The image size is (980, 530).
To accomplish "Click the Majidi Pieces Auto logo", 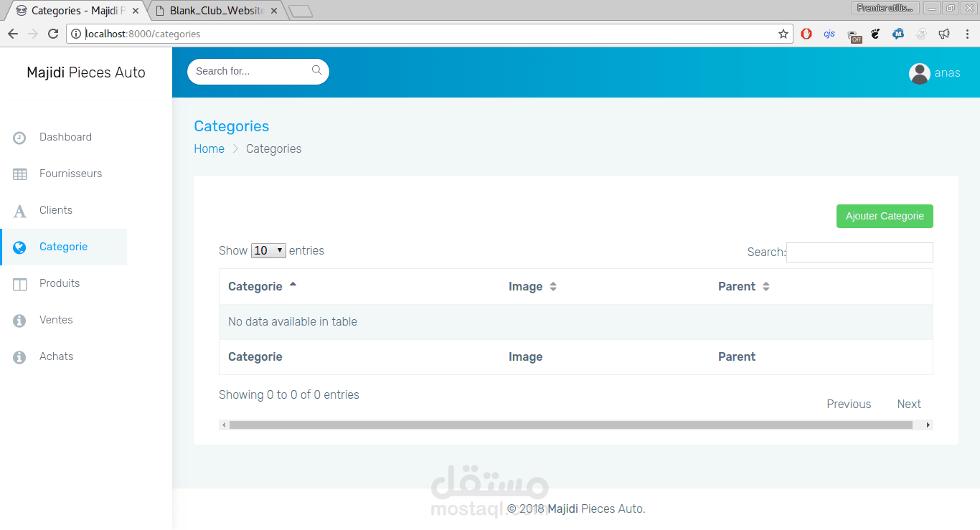I will pos(86,72).
